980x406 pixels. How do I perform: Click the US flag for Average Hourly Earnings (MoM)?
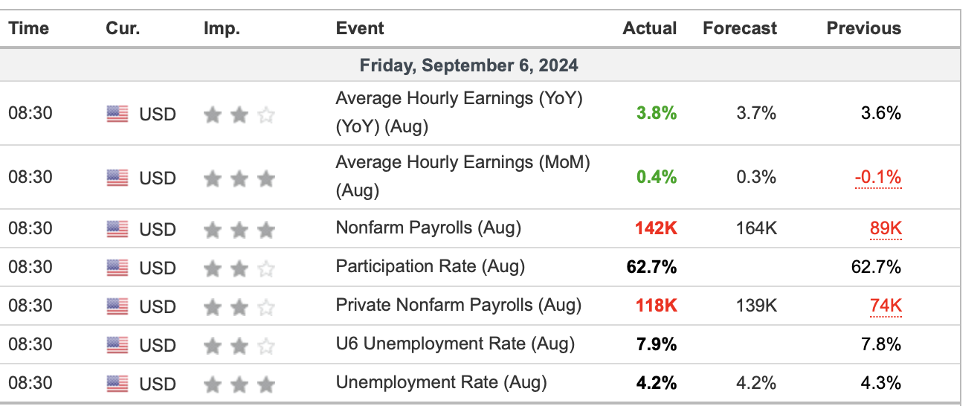[x=117, y=178]
